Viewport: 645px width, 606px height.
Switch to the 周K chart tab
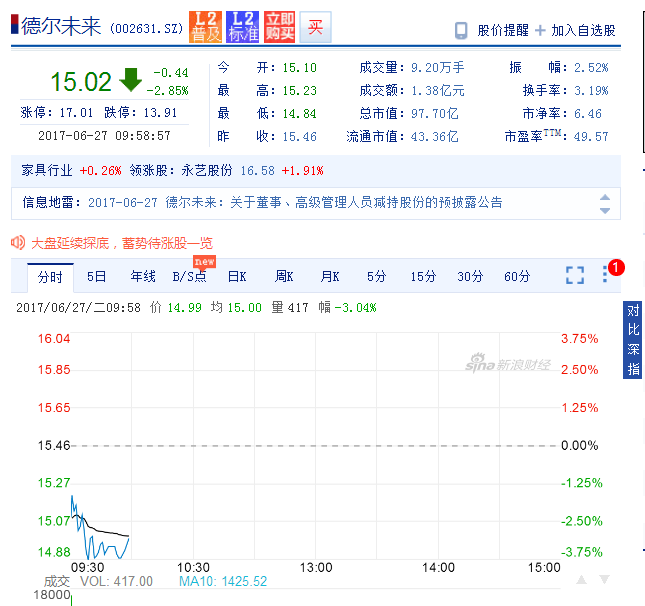(284, 276)
